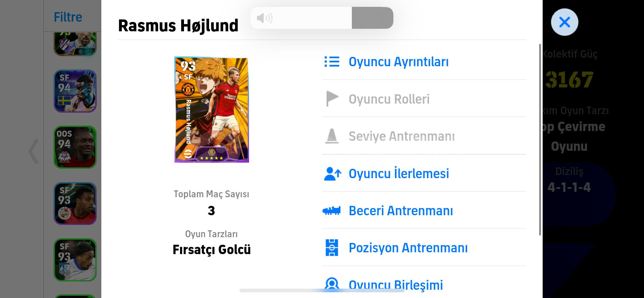Open Oyuncu İlerlemesi option
644x298 pixels.
(399, 173)
